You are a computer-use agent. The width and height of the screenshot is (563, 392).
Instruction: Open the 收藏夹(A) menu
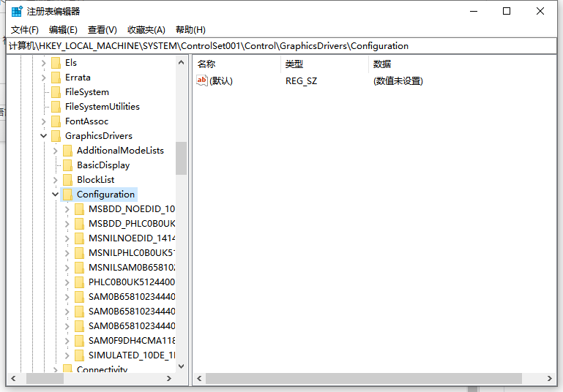click(146, 30)
